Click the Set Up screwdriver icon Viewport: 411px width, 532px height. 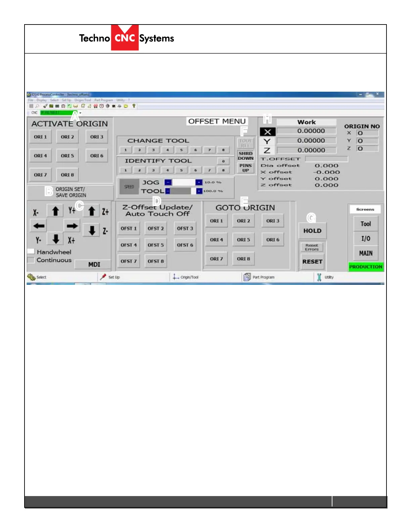point(103,277)
